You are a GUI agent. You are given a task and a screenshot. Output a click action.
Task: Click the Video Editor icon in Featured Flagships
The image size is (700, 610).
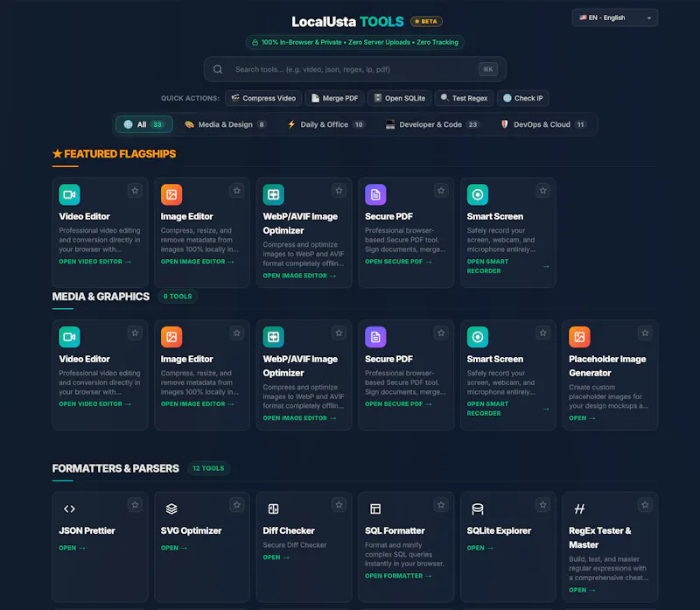(69, 194)
